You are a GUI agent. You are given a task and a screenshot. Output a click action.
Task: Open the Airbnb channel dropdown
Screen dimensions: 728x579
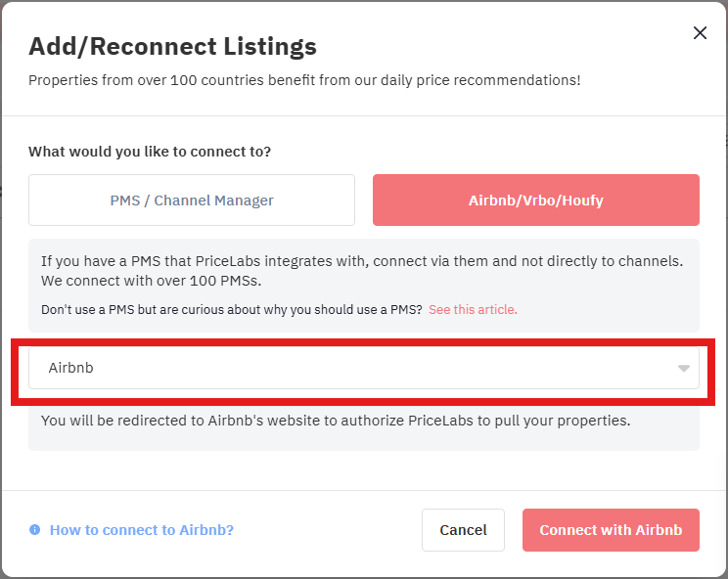click(364, 368)
